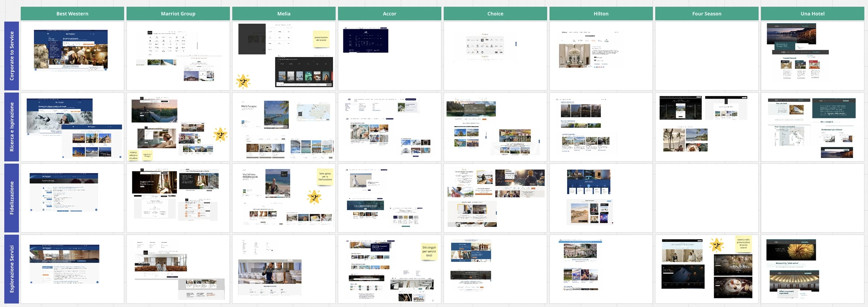Click star sticker in Melia Fidelizzazione cell

(314, 197)
